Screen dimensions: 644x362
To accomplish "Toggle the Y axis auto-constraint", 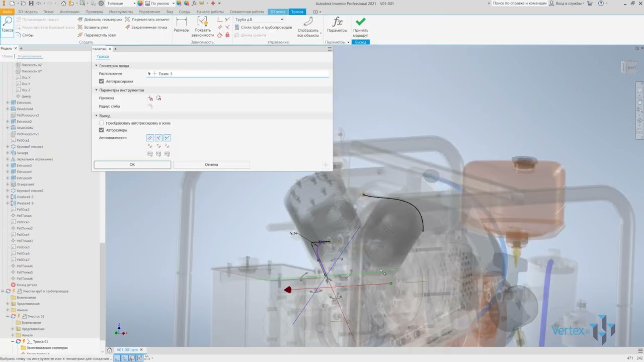I will 158,146.
